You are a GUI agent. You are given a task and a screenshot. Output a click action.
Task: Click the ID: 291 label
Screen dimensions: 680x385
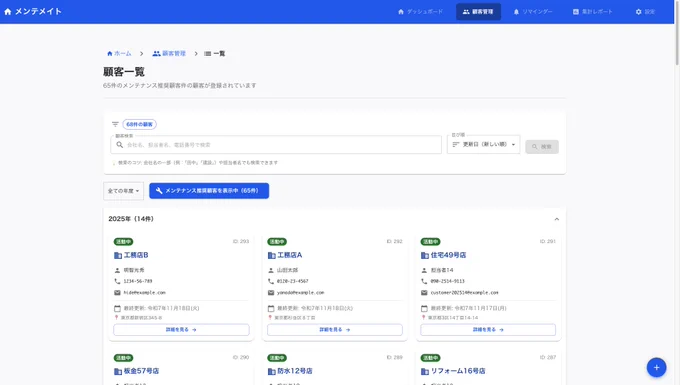point(547,241)
